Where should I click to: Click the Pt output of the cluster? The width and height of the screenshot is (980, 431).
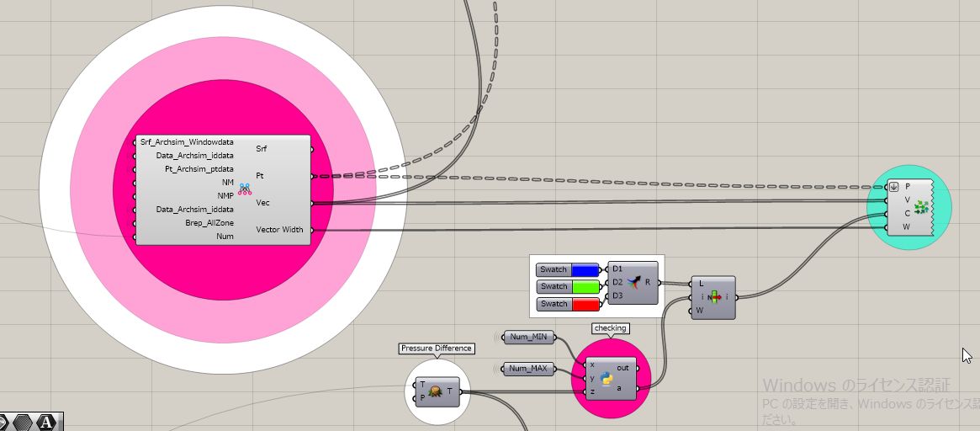pyautogui.click(x=260, y=176)
